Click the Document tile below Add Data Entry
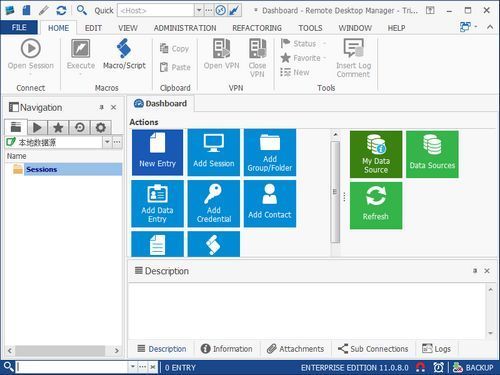500x375 pixels. (x=157, y=244)
